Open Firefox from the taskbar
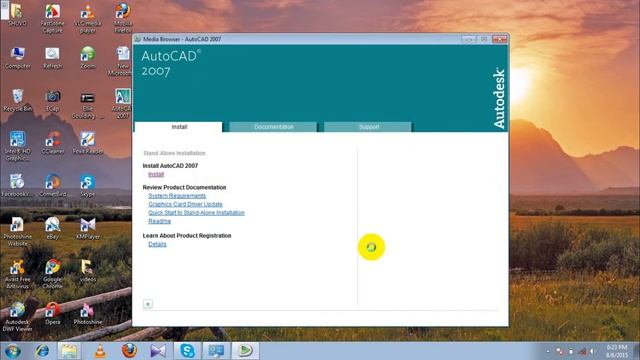640x360 pixels. [x=129, y=351]
